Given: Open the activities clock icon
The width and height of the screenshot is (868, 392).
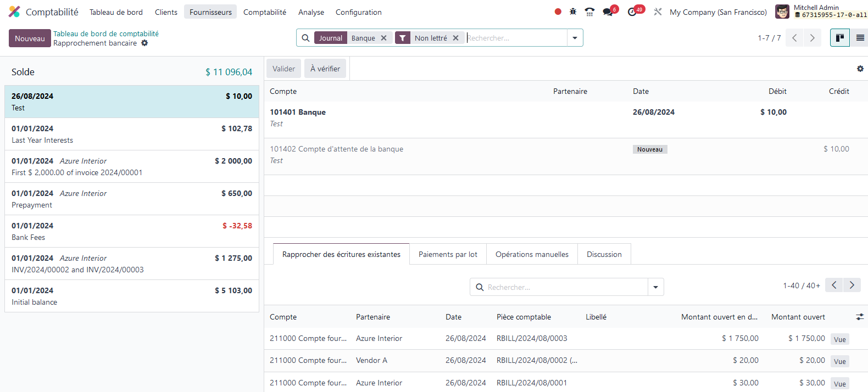Looking at the screenshot, I should (x=632, y=12).
